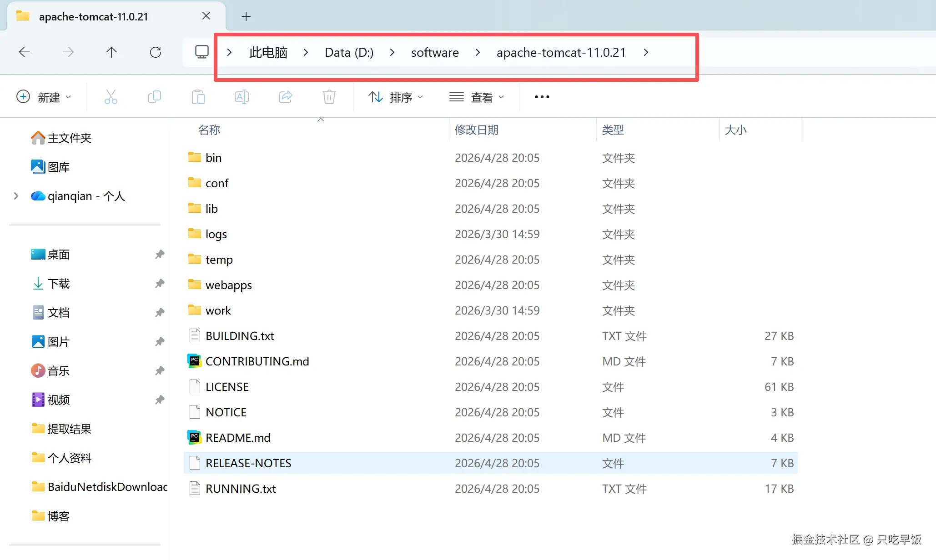This screenshot has width=936, height=560.
Task: Open a new tab with plus button
Action: point(246,16)
